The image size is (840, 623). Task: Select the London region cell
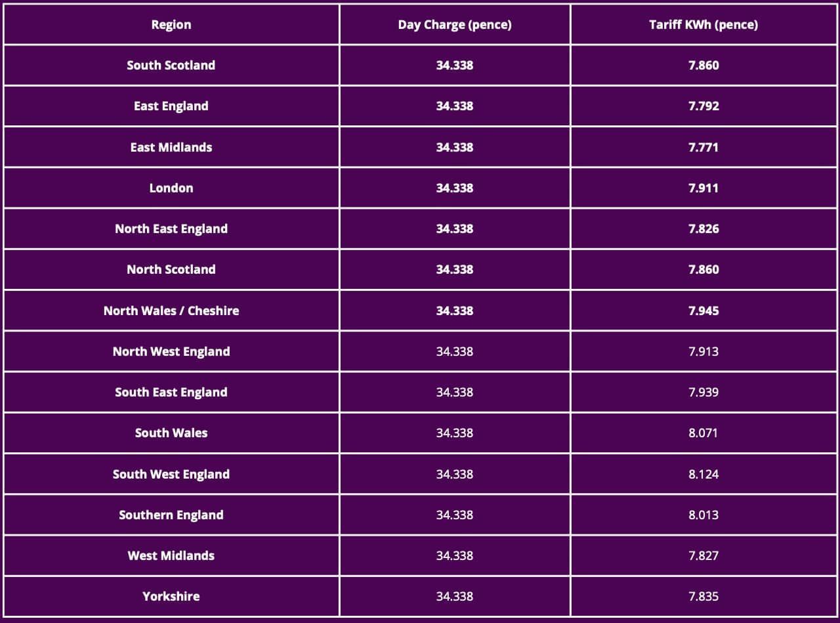click(x=171, y=188)
